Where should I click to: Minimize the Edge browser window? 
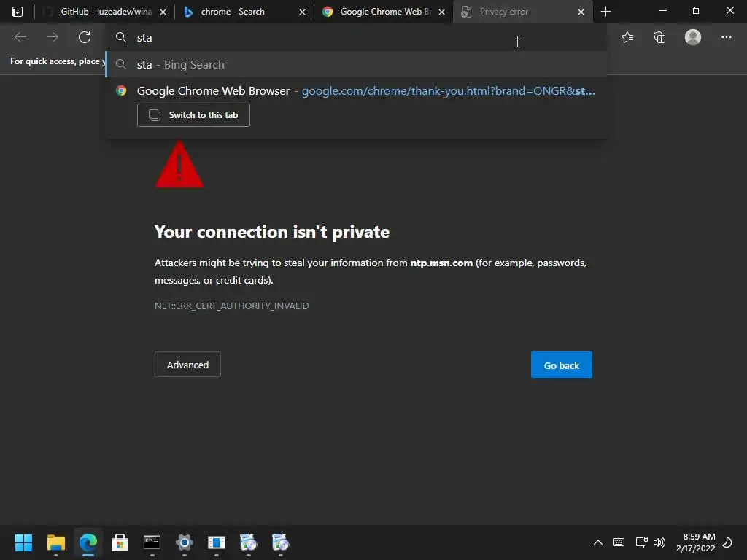coord(662,10)
